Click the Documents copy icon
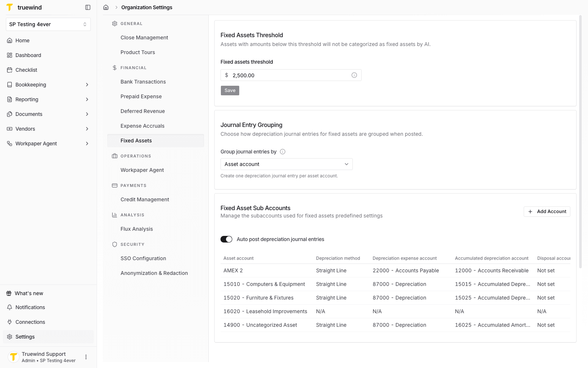Image resolution: width=588 pixels, height=368 pixels. (10, 114)
